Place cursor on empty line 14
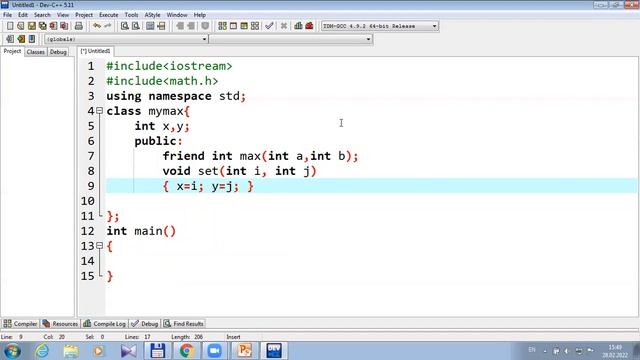The height and width of the screenshot is (360, 640). click(x=371, y=261)
